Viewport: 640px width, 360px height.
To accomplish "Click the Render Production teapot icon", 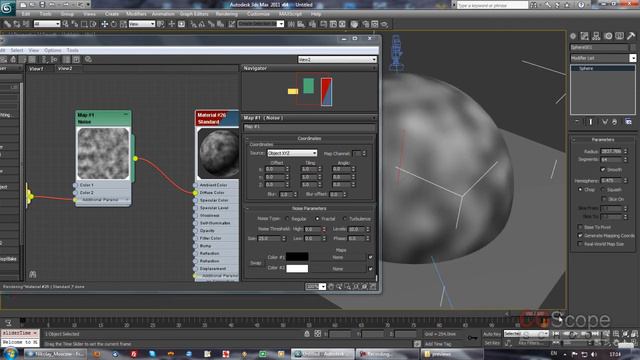I will pos(384,24).
